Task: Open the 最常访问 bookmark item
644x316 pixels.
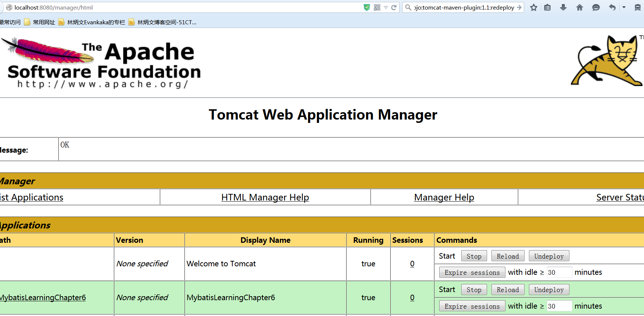Action: click(x=10, y=22)
